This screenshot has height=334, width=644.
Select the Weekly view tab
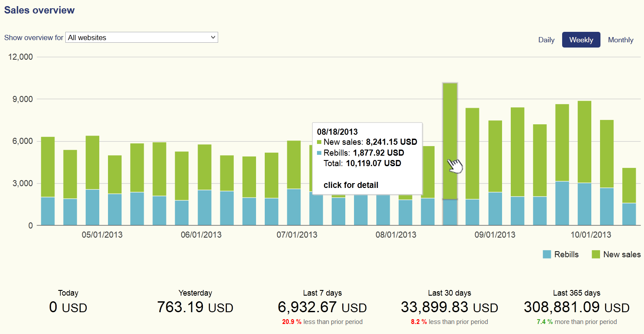[x=581, y=40]
